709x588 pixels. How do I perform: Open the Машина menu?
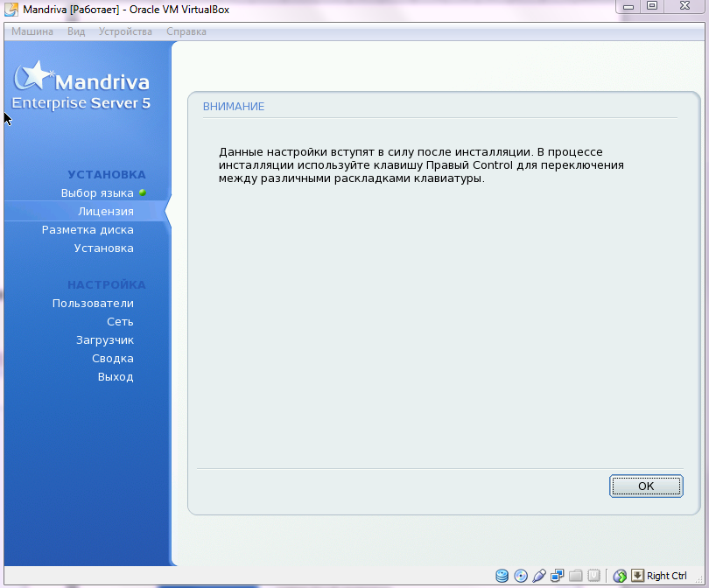pos(32,31)
